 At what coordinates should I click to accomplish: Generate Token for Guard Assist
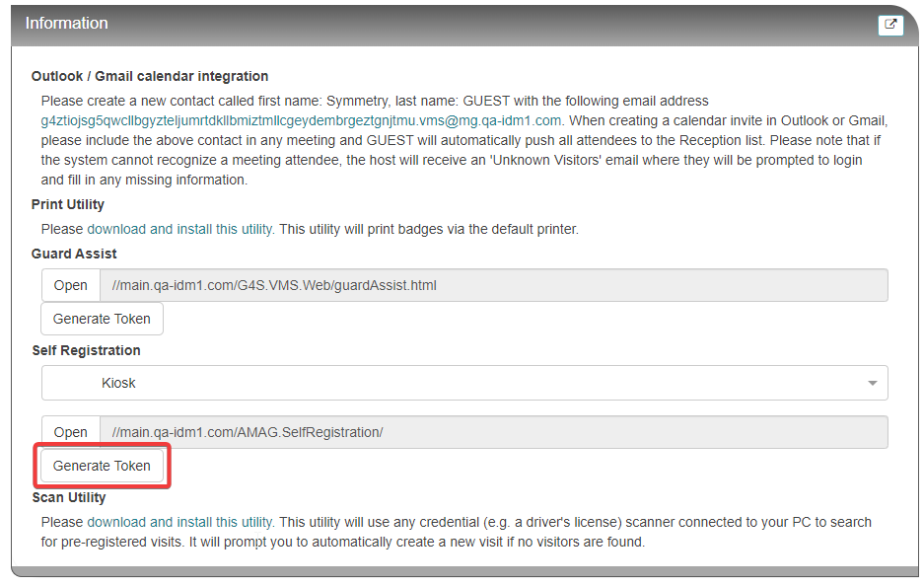(102, 319)
